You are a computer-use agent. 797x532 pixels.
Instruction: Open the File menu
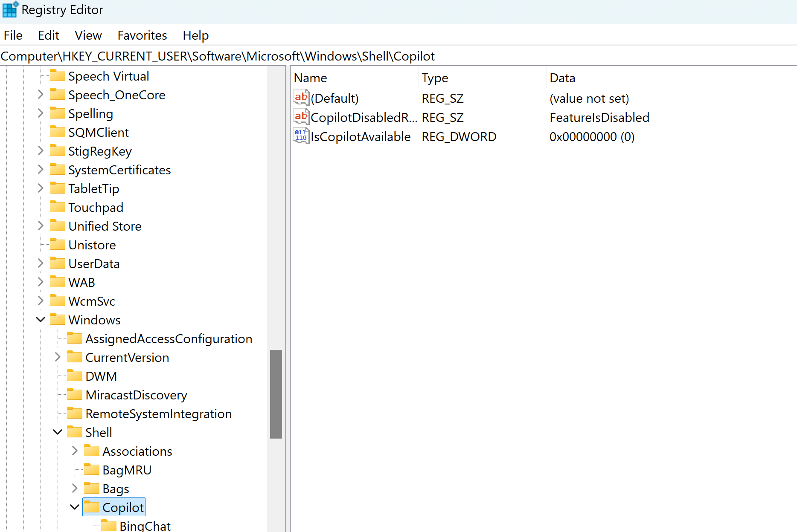pos(13,35)
